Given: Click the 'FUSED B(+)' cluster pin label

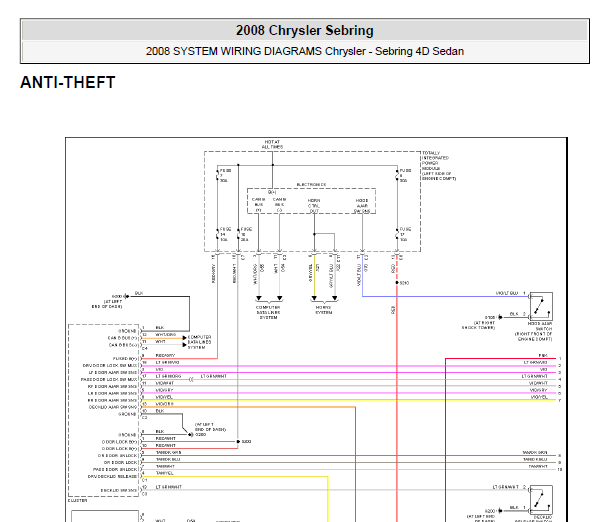Looking at the screenshot, I should [x=125, y=359].
